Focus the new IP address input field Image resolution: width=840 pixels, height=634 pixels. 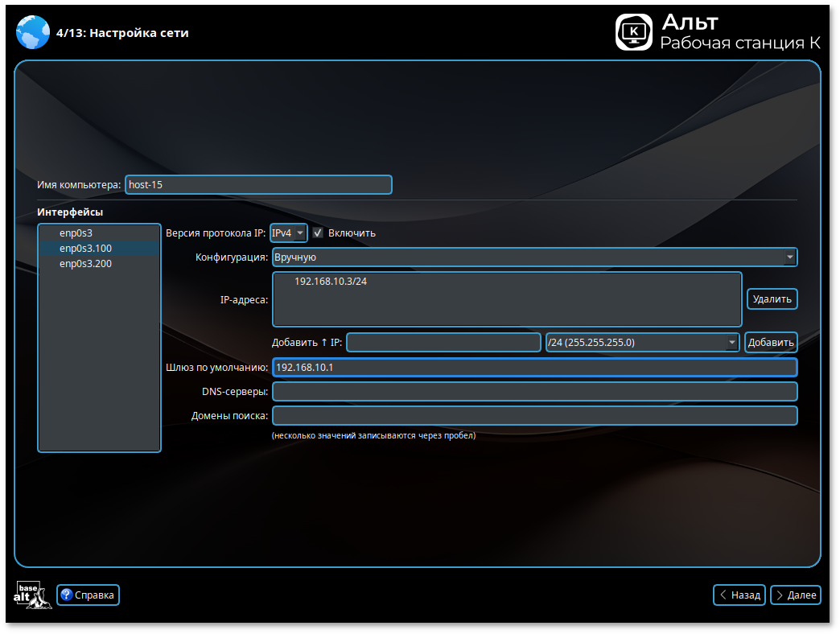[443, 343]
